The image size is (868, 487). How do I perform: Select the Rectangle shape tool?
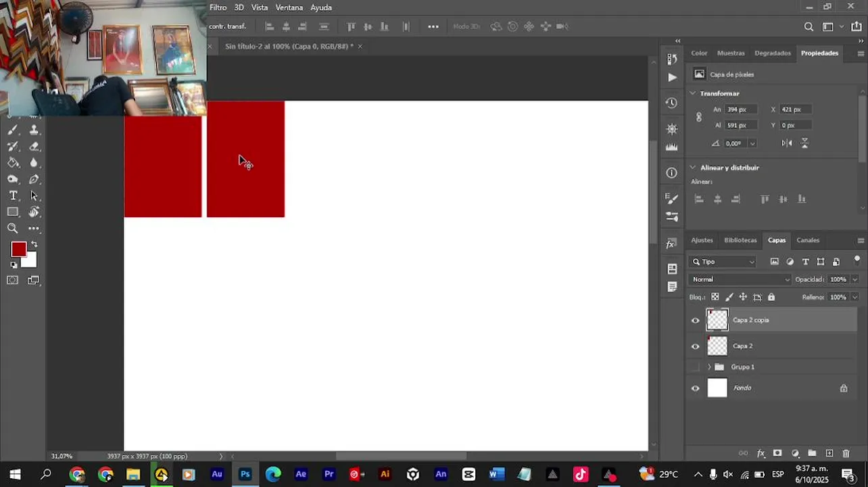click(x=13, y=212)
